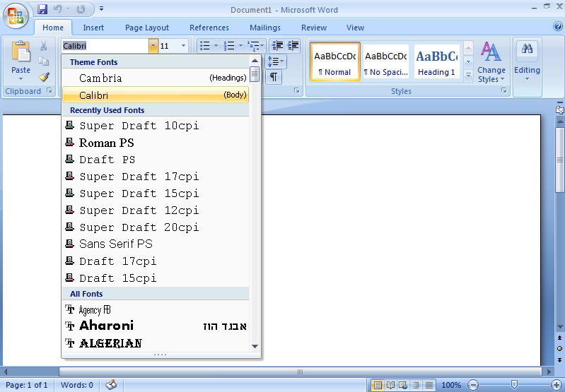Choose Agency FB from All Fonts

click(x=156, y=309)
